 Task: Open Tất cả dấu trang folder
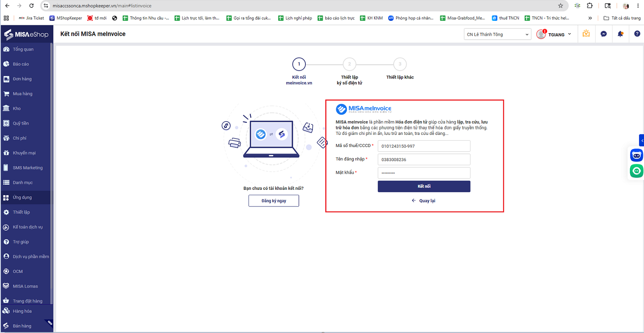point(622,18)
